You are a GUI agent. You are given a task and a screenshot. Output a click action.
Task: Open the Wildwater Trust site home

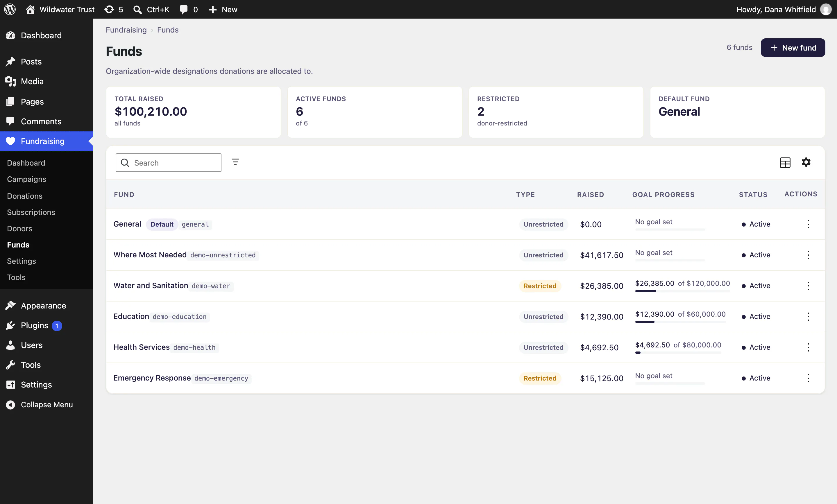pos(60,9)
